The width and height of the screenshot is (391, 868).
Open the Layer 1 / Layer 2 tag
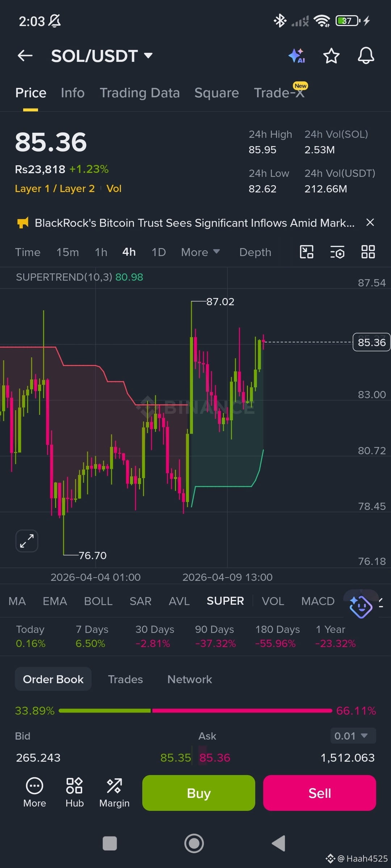(55, 188)
